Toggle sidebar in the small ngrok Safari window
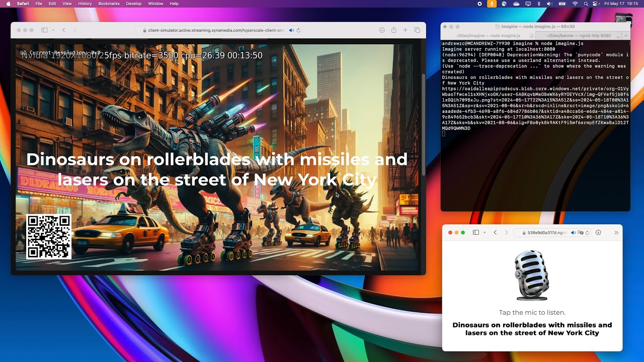 click(475, 232)
